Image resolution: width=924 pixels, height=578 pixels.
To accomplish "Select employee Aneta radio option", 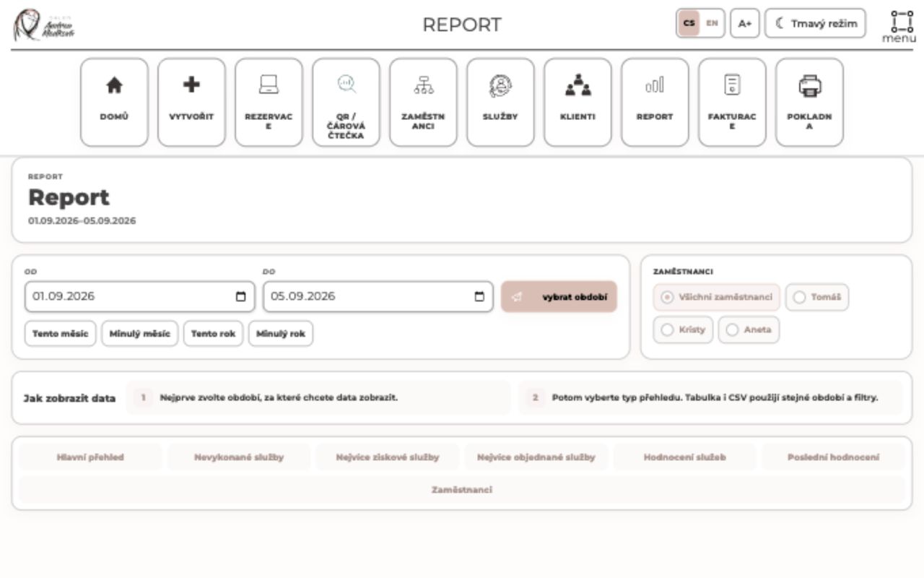I will point(749,329).
